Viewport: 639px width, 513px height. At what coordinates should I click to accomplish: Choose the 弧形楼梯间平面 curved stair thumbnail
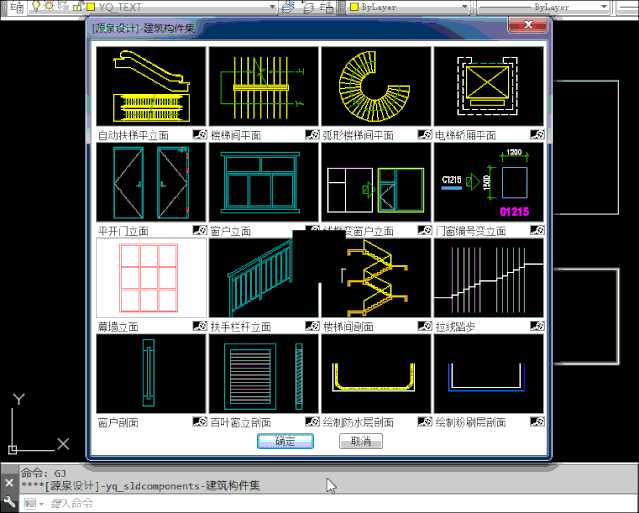coord(376,86)
